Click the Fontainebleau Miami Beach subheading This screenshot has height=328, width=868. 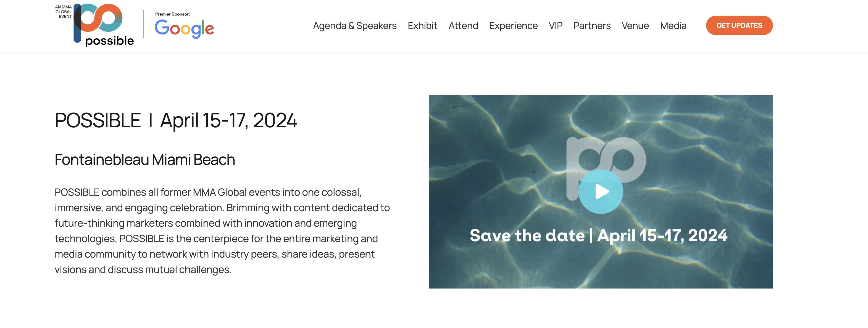pos(145,160)
